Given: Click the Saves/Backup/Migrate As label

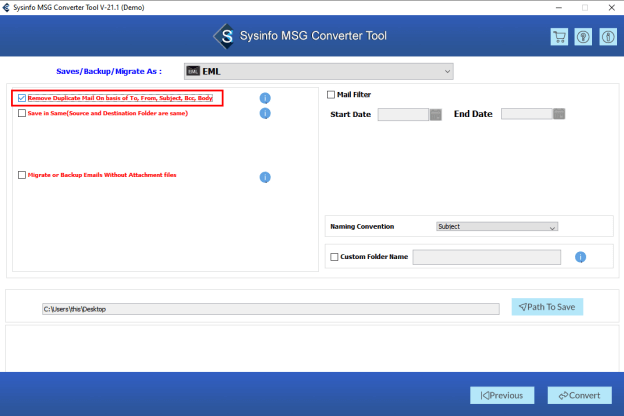Looking at the screenshot, I should pyautogui.click(x=109, y=71).
